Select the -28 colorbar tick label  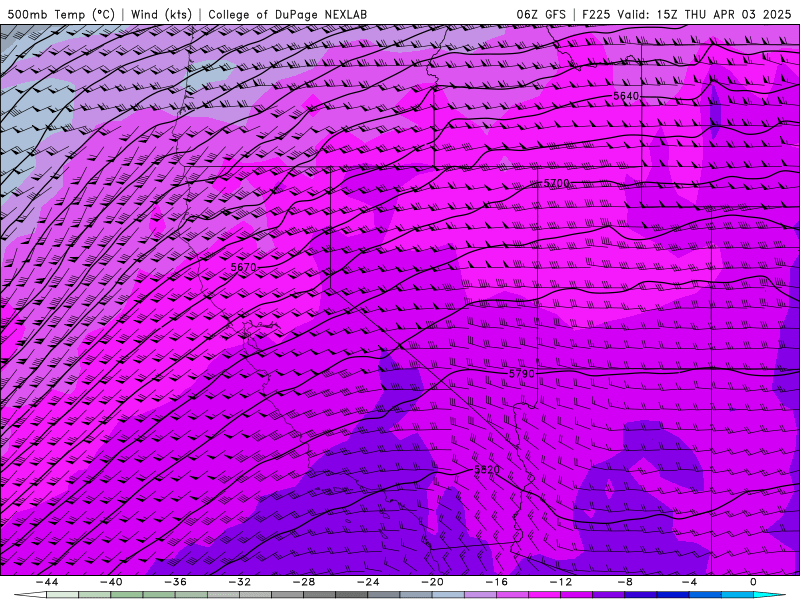click(x=304, y=582)
